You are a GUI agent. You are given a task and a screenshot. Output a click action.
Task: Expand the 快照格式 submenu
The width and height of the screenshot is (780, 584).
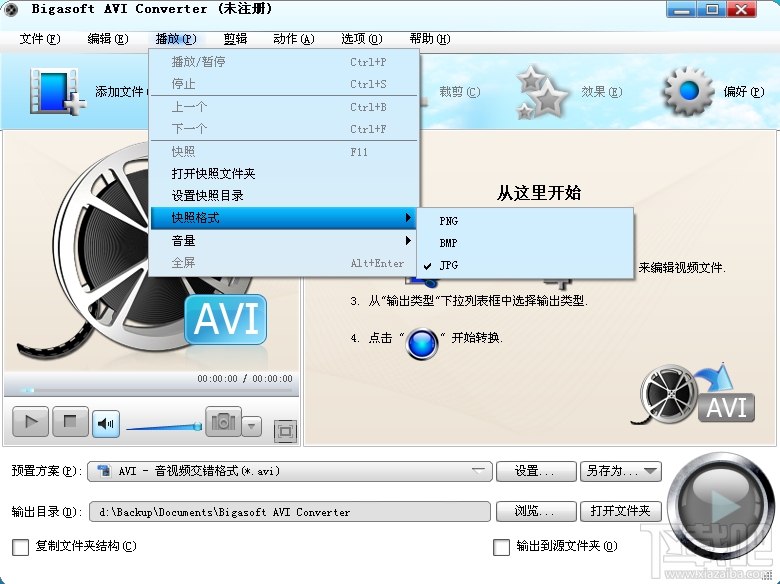[284, 218]
